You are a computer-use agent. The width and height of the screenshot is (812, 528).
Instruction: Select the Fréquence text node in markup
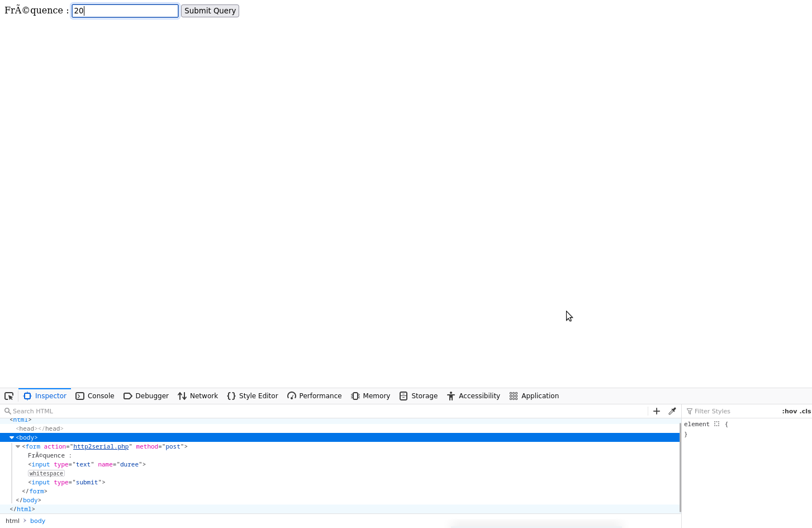(50, 455)
